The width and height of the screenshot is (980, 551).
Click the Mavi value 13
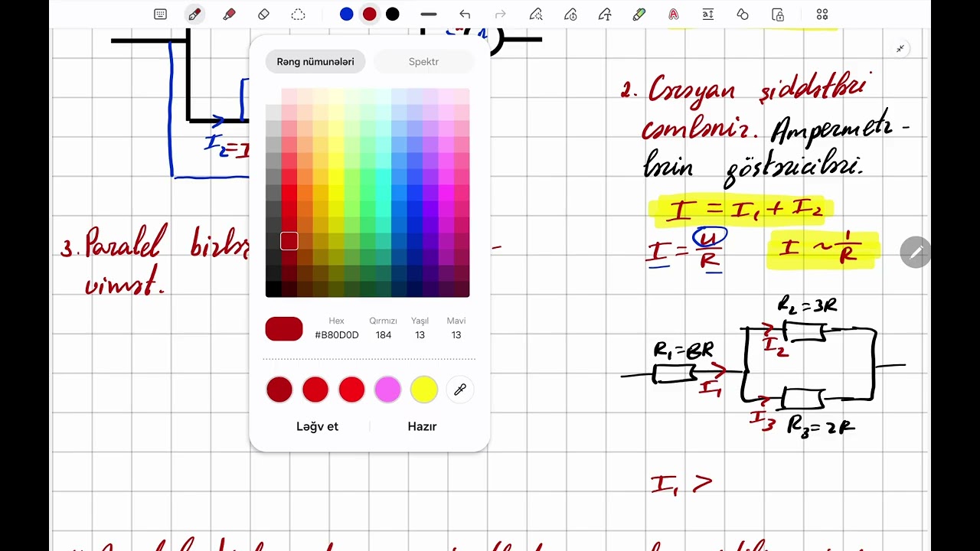tap(456, 335)
